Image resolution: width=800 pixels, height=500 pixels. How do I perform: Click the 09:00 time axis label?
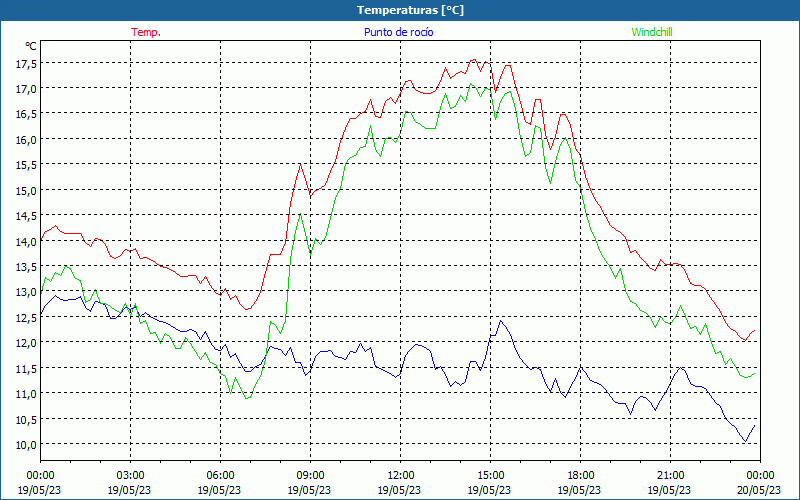click(310, 476)
